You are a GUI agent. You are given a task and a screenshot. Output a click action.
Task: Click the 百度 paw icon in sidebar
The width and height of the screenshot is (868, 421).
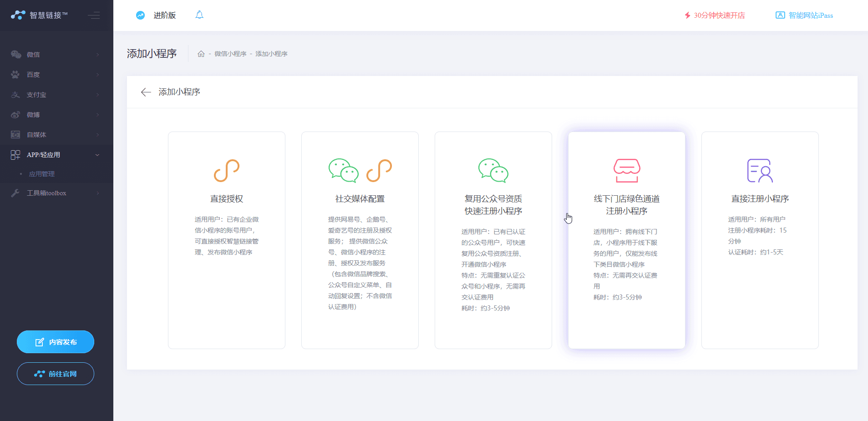pyautogui.click(x=15, y=75)
